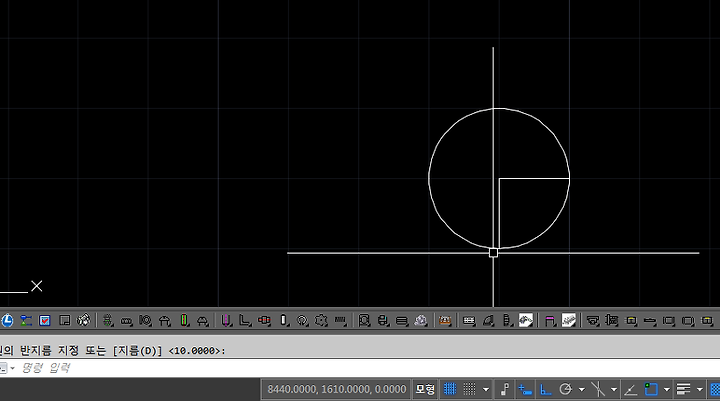Select the square-with-circle tool icon
720x401 pixels.
tap(364, 320)
